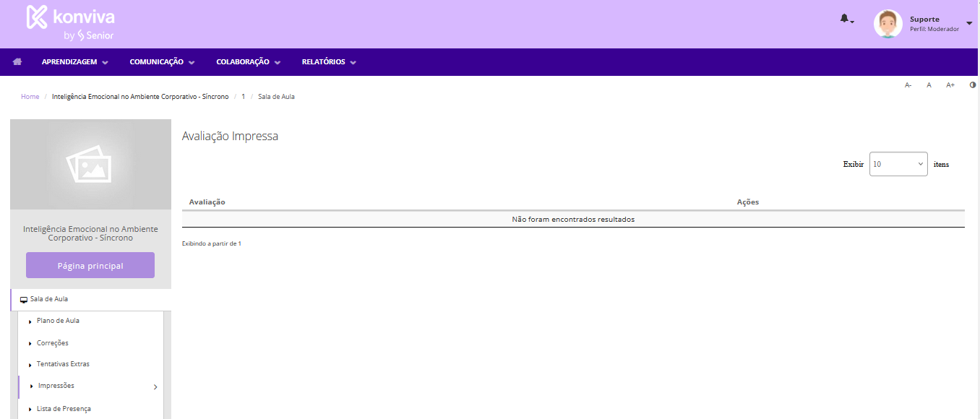Open the notifications bell
This screenshot has width=980, height=419.
pyautogui.click(x=845, y=19)
